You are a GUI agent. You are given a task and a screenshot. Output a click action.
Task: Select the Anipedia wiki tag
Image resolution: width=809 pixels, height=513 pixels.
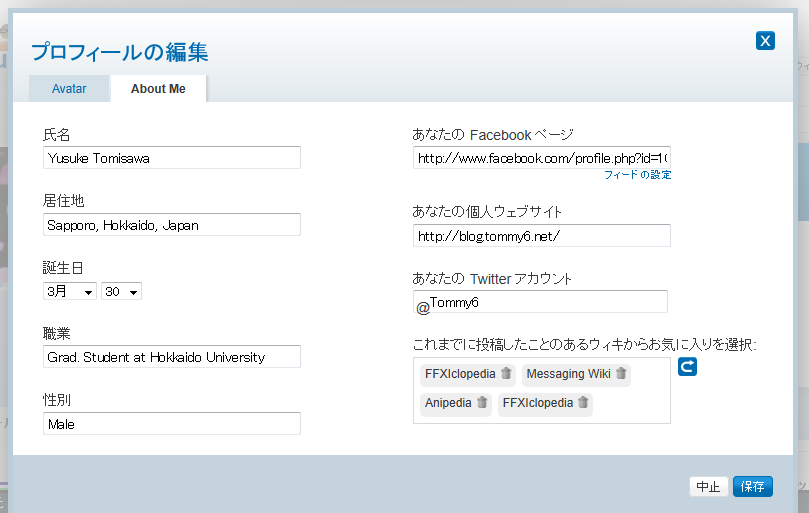(456, 403)
